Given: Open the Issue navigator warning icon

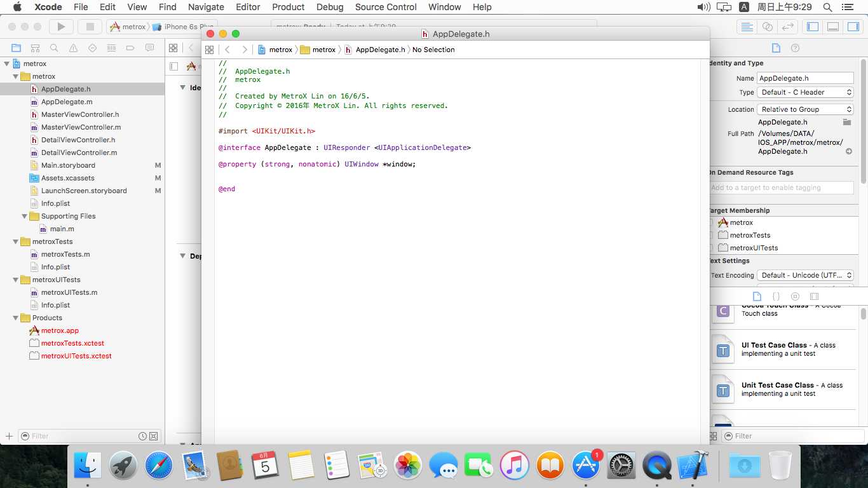Looking at the screenshot, I should (x=74, y=48).
